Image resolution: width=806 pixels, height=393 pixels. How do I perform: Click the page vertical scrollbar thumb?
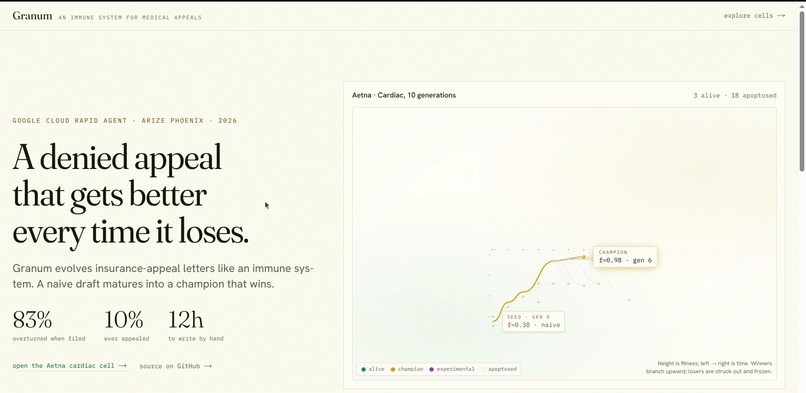point(801,90)
